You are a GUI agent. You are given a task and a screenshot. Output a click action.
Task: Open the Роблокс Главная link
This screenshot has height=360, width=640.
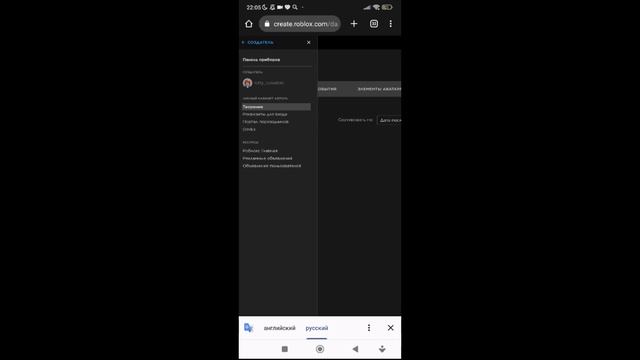(x=260, y=151)
